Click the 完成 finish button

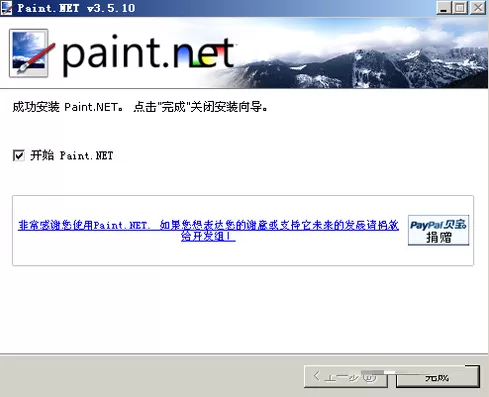point(438,377)
